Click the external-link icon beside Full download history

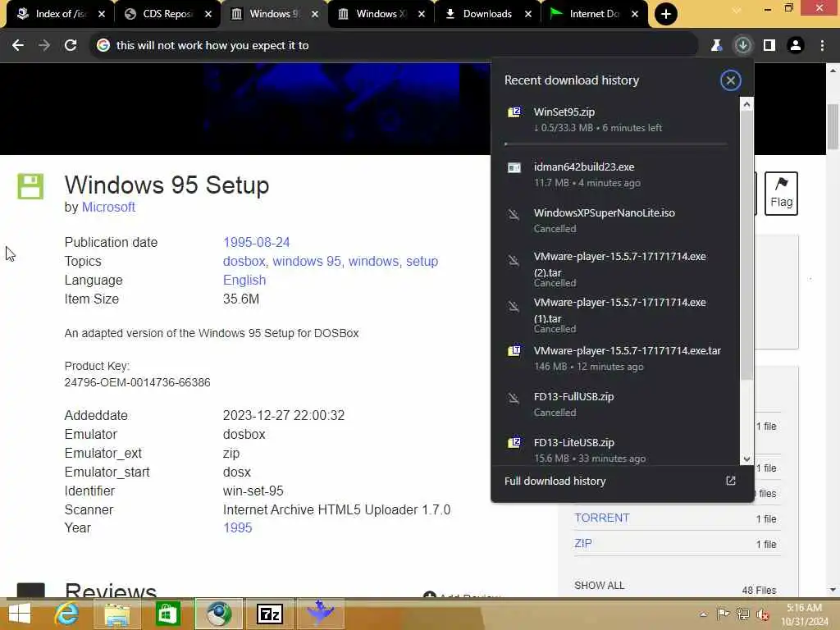pos(730,481)
